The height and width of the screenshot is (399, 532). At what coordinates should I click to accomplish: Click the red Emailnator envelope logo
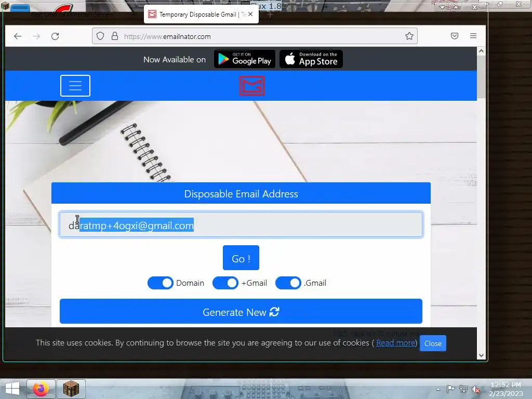[252, 86]
